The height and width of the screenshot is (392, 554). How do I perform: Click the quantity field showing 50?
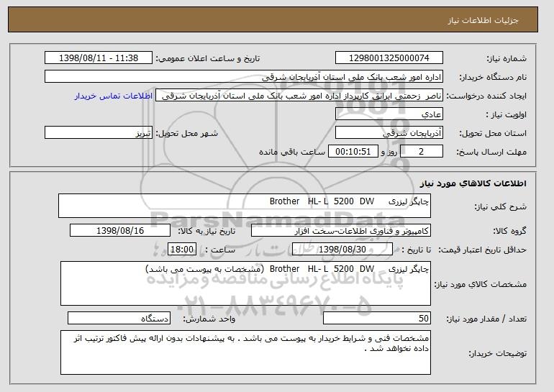point(377,318)
